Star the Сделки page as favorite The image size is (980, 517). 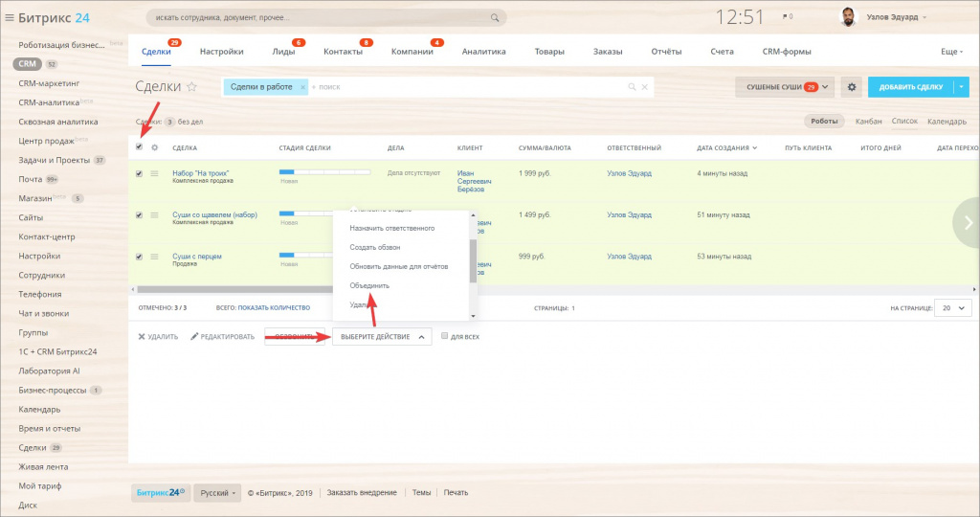pos(191,87)
